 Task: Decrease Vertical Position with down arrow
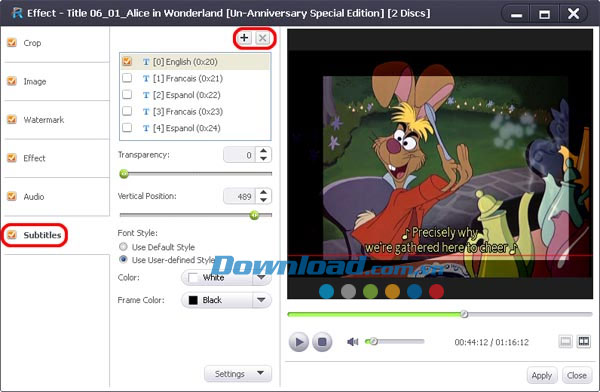coord(263,200)
